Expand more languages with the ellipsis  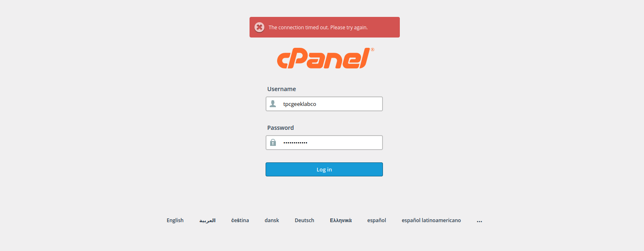(479, 221)
